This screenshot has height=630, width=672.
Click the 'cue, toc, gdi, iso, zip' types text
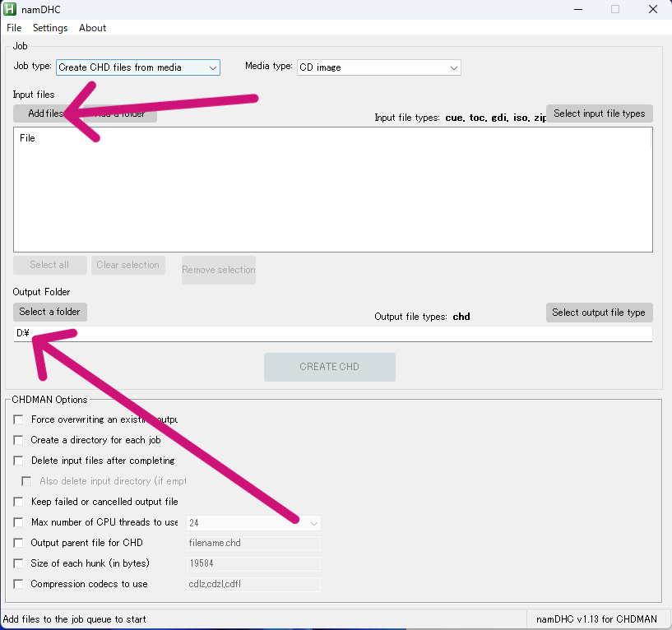click(496, 118)
